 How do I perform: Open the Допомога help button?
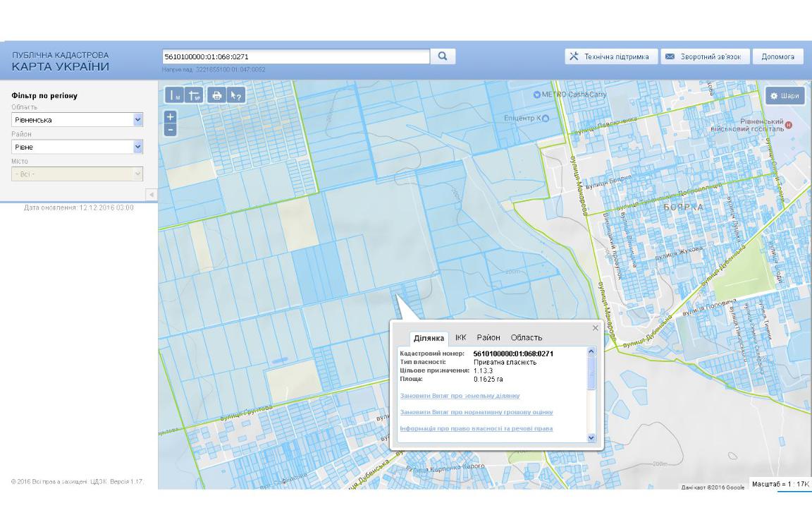click(x=778, y=56)
